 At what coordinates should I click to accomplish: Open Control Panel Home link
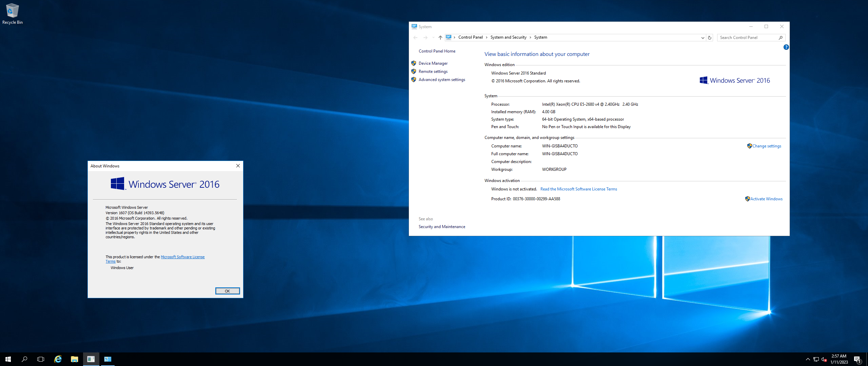click(x=437, y=51)
